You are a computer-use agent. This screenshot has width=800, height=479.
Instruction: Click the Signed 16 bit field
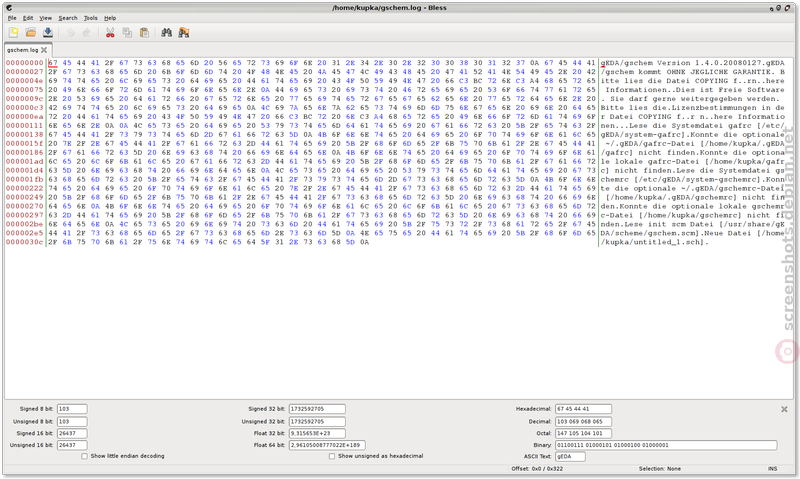pos(72,434)
